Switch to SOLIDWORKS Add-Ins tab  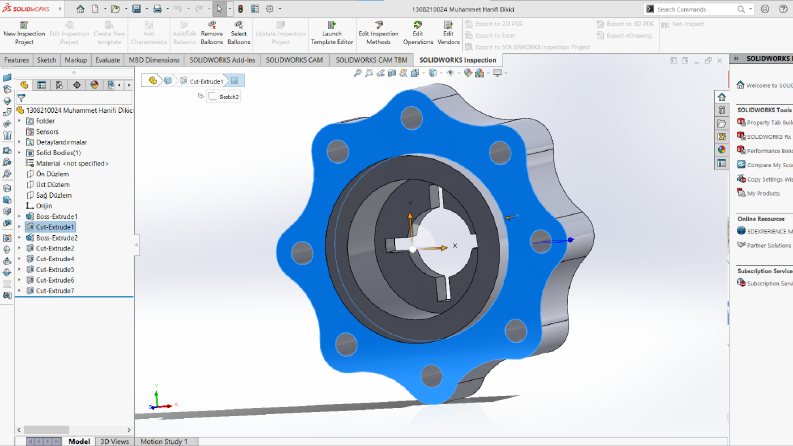pyautogui.click(x=222, y=60)
